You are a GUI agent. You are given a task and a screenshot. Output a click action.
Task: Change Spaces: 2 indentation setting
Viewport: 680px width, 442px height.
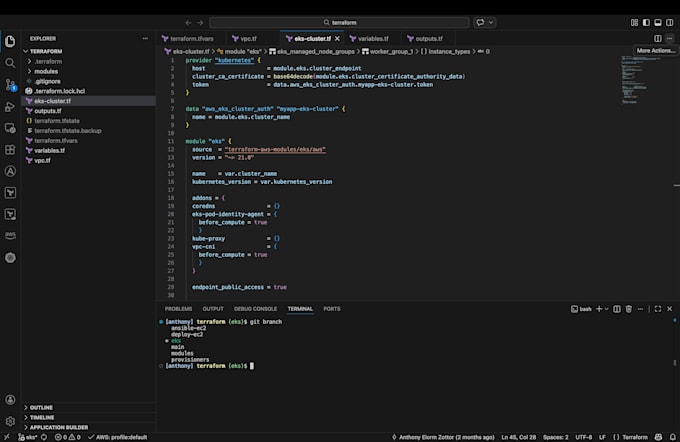click(556, 437)
